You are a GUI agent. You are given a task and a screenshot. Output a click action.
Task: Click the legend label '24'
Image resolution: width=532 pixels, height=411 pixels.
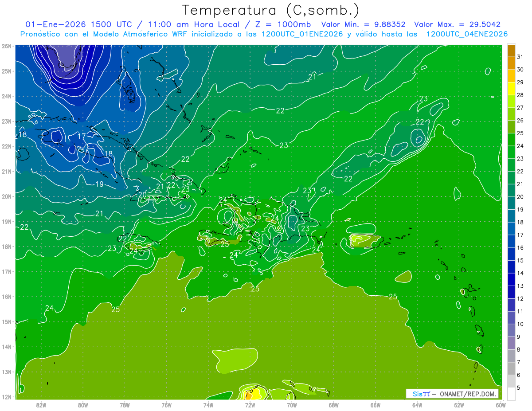520,146
